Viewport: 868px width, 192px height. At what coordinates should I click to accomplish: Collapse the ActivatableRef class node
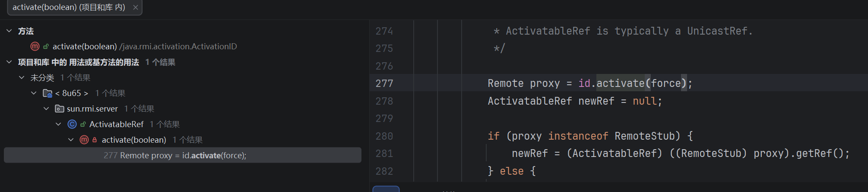pos(58,124)
